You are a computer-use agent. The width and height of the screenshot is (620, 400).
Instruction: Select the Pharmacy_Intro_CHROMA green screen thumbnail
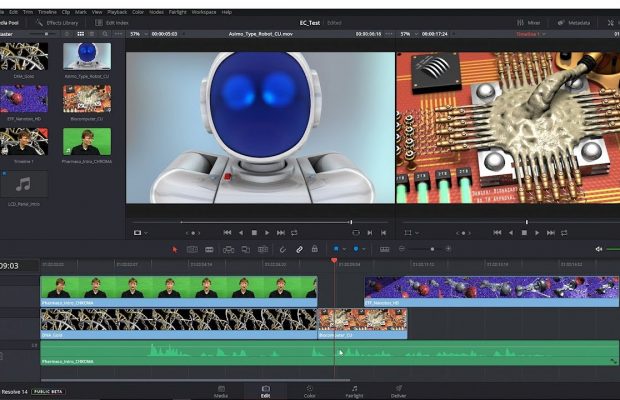(86, 142)
